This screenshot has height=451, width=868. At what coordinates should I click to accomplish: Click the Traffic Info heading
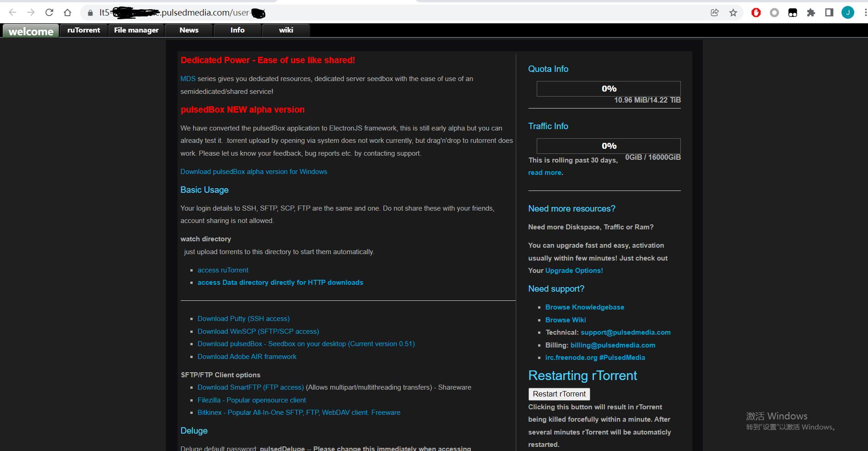(548, 126)
